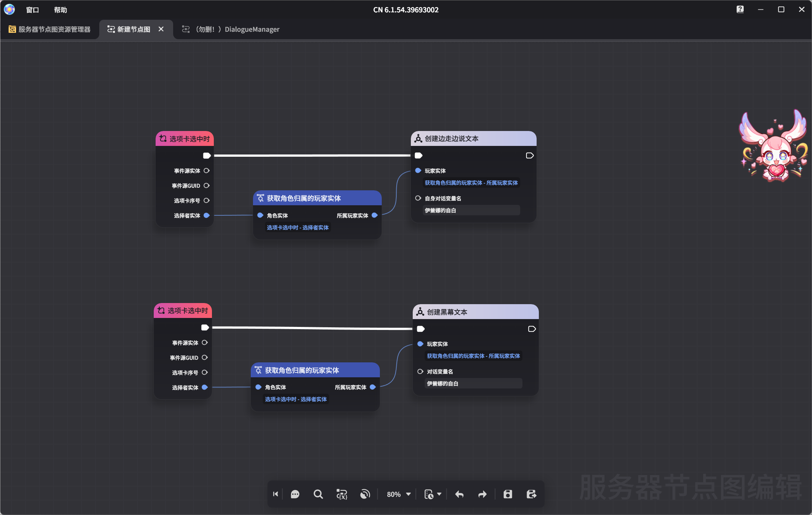The height and width of the screenshot is (515, 812).
Task: Undo the last action
Action: 459,494
